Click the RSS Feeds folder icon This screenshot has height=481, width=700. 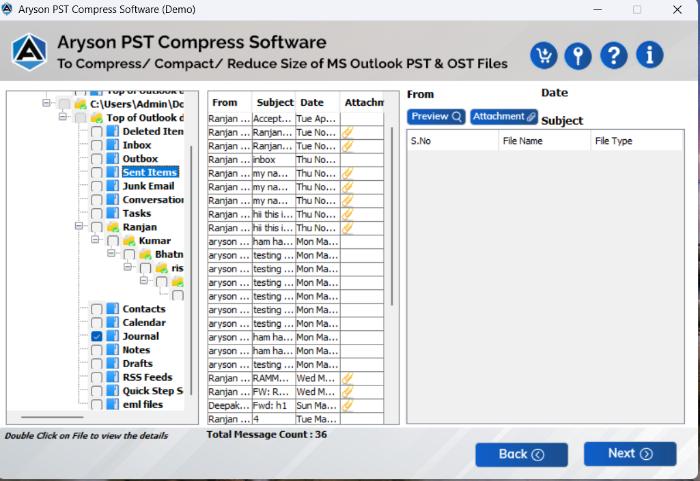(113, 377)
